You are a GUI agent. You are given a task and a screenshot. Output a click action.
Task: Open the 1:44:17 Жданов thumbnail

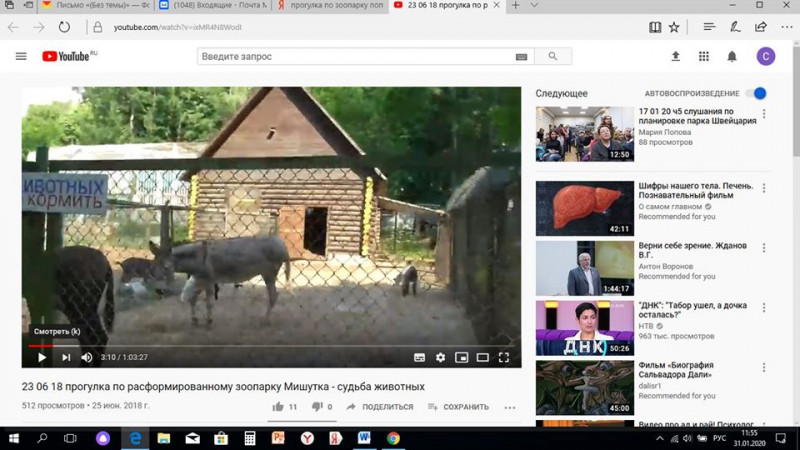[x=585, y=268]
